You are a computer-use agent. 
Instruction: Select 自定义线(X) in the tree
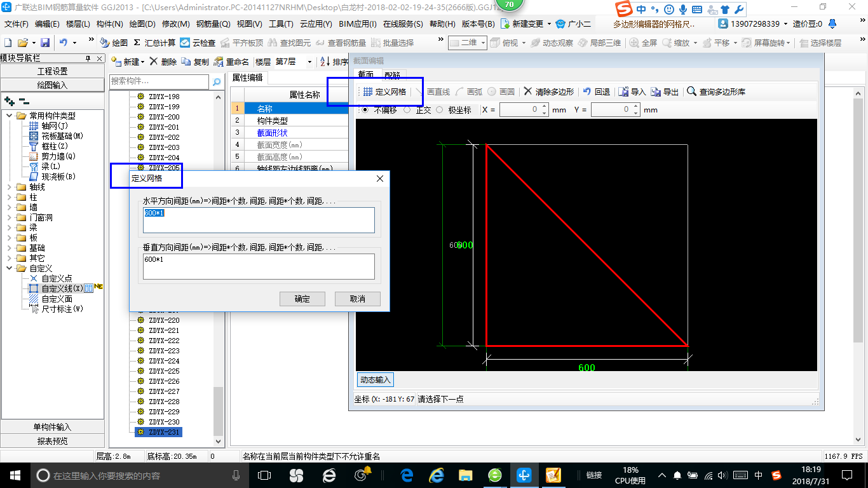click(x=62, y=288)
